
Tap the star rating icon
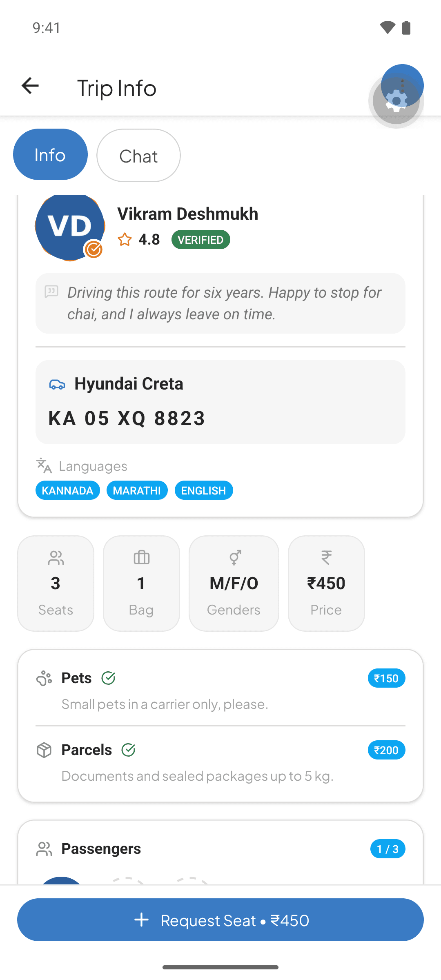(x=125, y=239)
